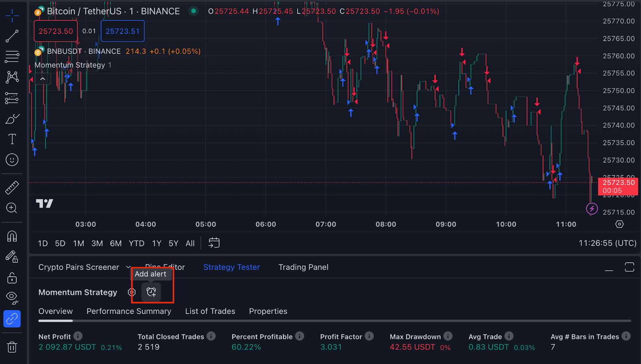Hide all drawings with eye icon
Viewport: 641px width, 364px height.
click(12, 298)
